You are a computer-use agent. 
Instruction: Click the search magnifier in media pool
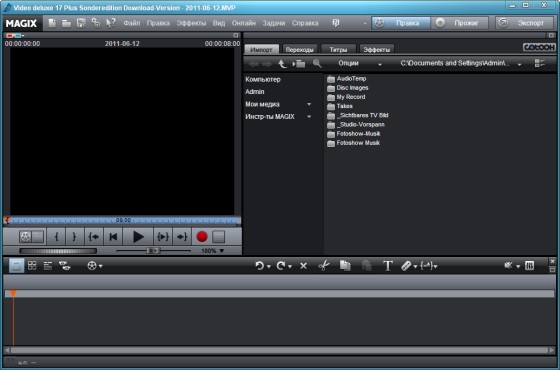point(317,64)
